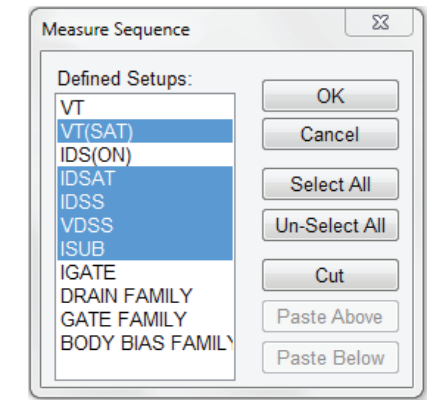Screen dimensions: 435x407
Task: Deselect the IDSAT setup entry
Action: tap(145, 178)
